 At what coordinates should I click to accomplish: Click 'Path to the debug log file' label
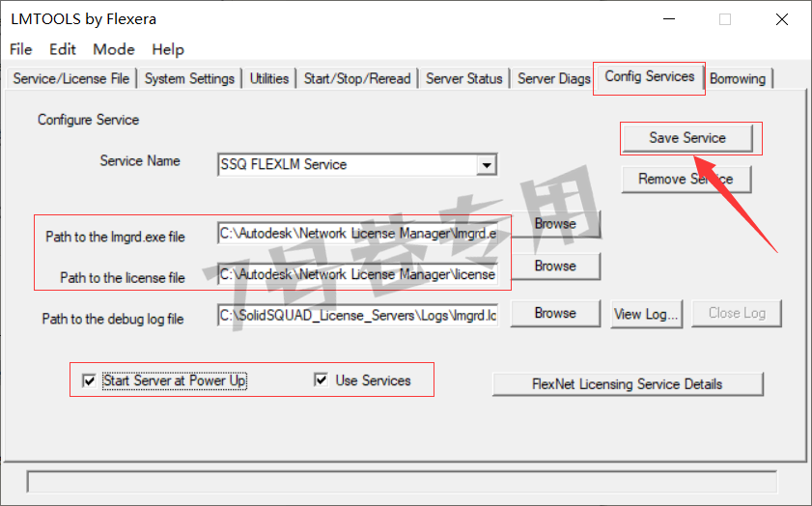(x=113, y=319)
